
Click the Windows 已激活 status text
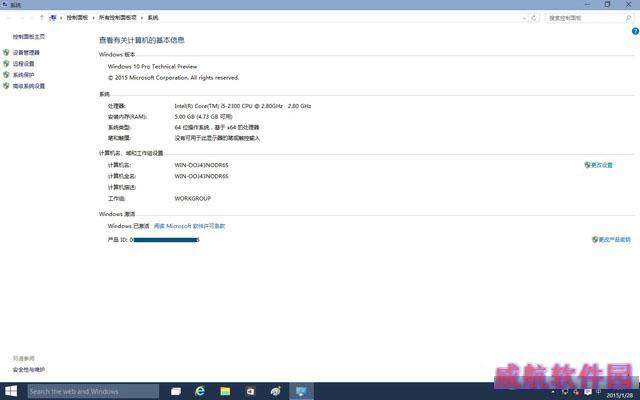click(128, 226)
